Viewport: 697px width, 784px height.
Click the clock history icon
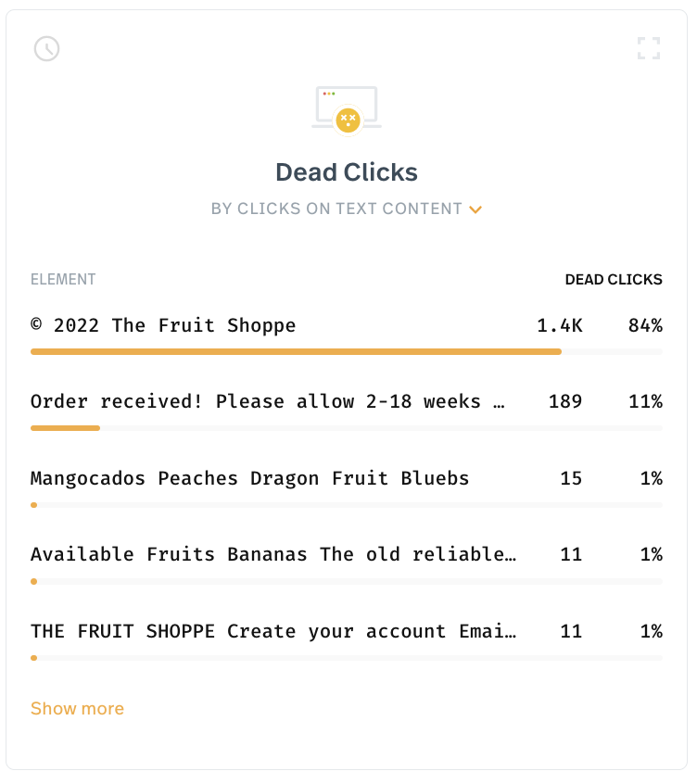coord(46,48)
